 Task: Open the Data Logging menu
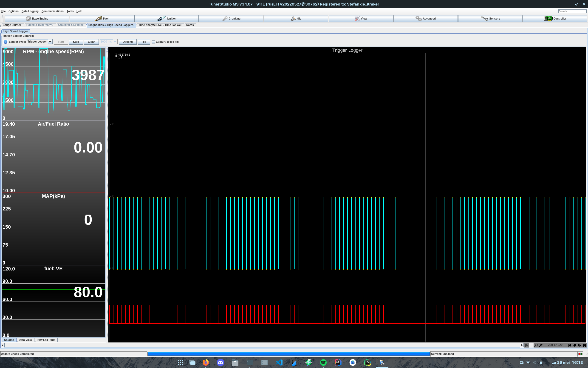pyautogui.click(x=30, y=11)
